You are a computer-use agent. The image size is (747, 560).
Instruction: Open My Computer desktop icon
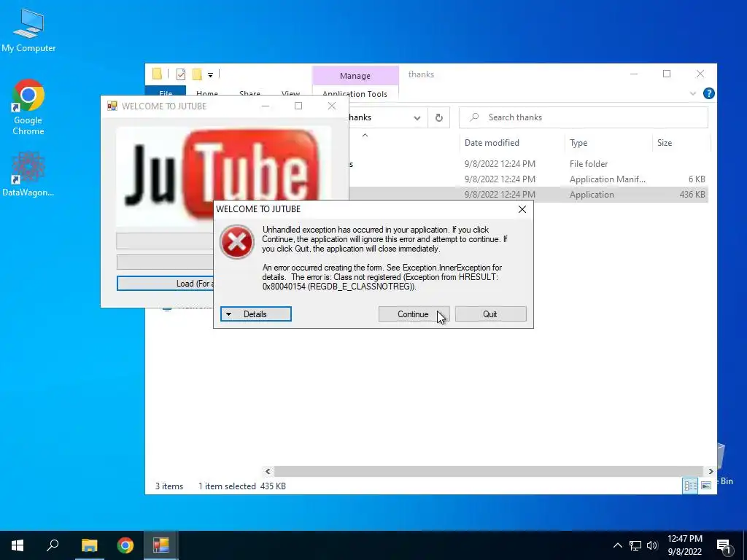28,29
